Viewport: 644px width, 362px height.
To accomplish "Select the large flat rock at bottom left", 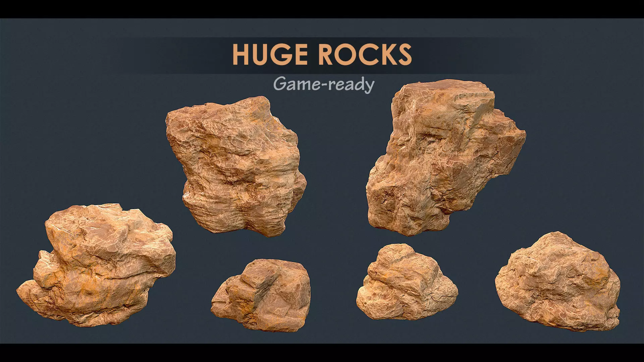I will pos(96,265).
